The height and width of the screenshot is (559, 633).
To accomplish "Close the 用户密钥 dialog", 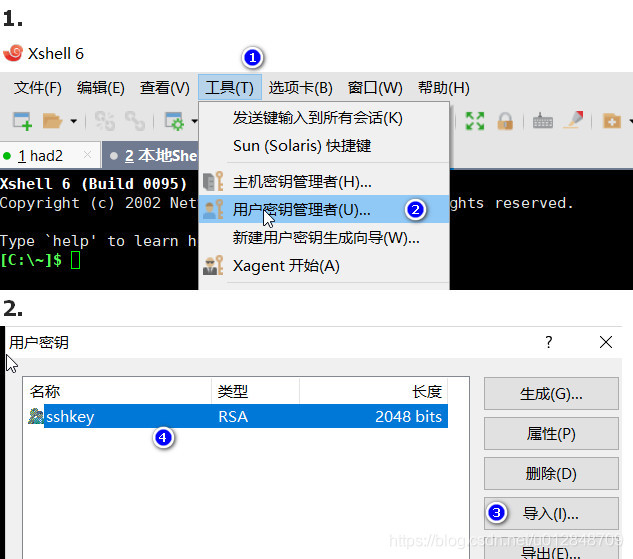I will [606, 342].
